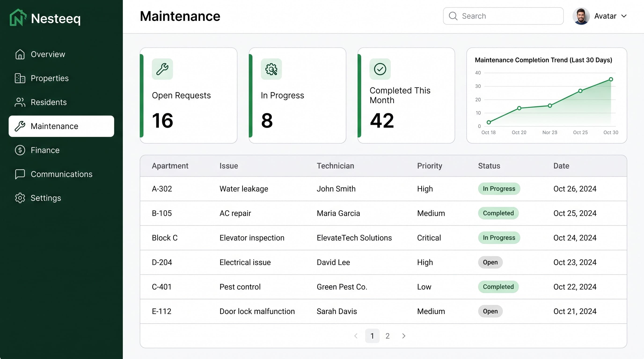Viewport: 644px width, 359px height.
Task: Click the Technician column header
Action: pos(335,166)
